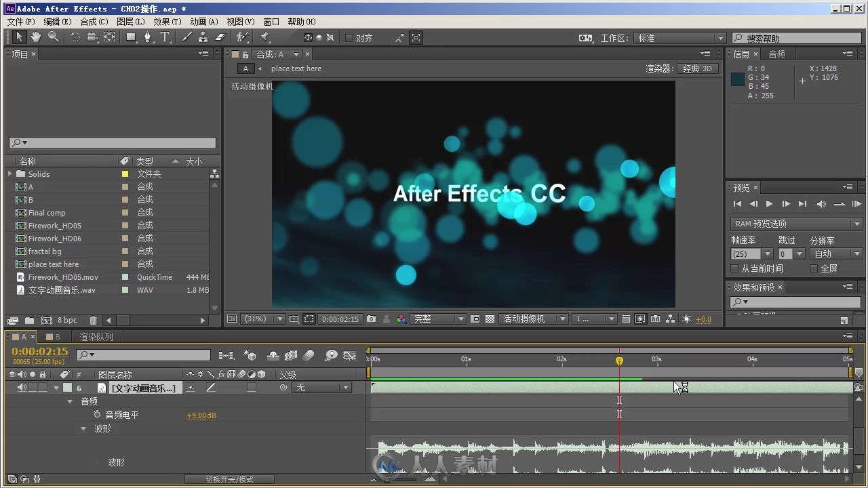The image size is (868, 488).
Task: Toggle mute audio in the Preview panel
Action: point(821,203)
